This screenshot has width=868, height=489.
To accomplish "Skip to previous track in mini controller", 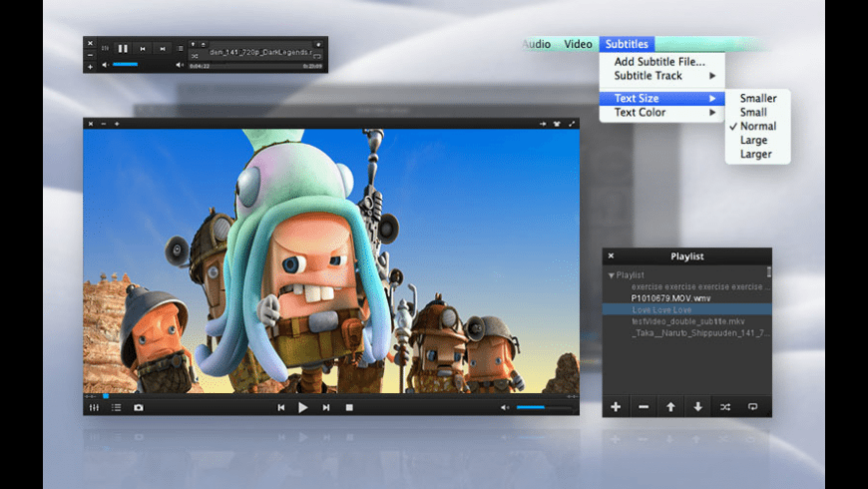I will pos(143,49).
